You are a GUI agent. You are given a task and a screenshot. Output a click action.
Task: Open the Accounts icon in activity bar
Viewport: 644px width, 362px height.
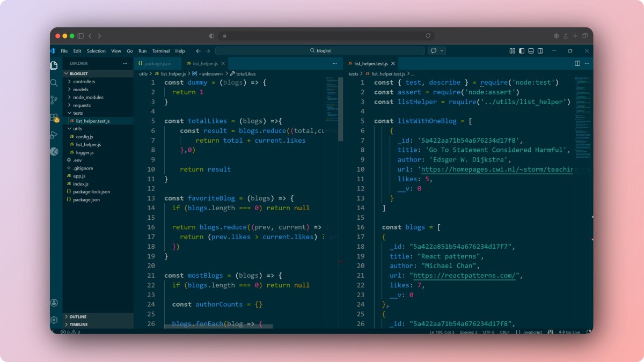pos(54,303)
